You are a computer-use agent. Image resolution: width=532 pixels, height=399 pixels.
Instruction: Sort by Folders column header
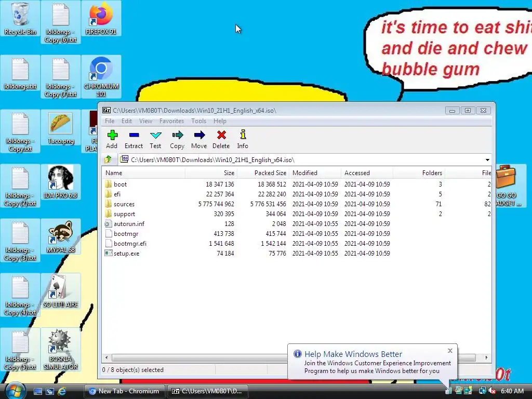(x=419, y=172)
